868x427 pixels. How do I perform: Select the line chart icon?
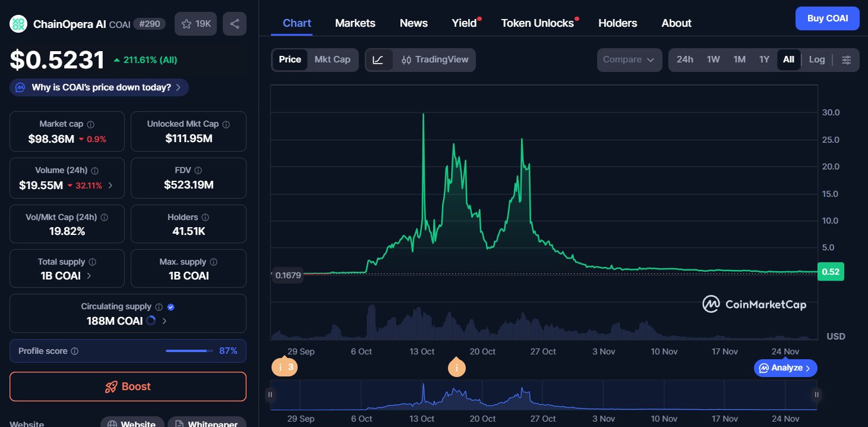coord(378,59)
